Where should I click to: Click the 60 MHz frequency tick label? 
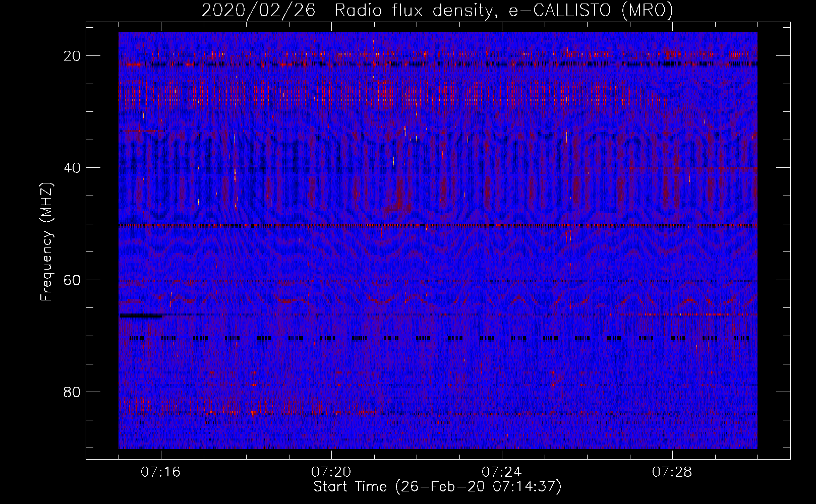tap(72, 280)
